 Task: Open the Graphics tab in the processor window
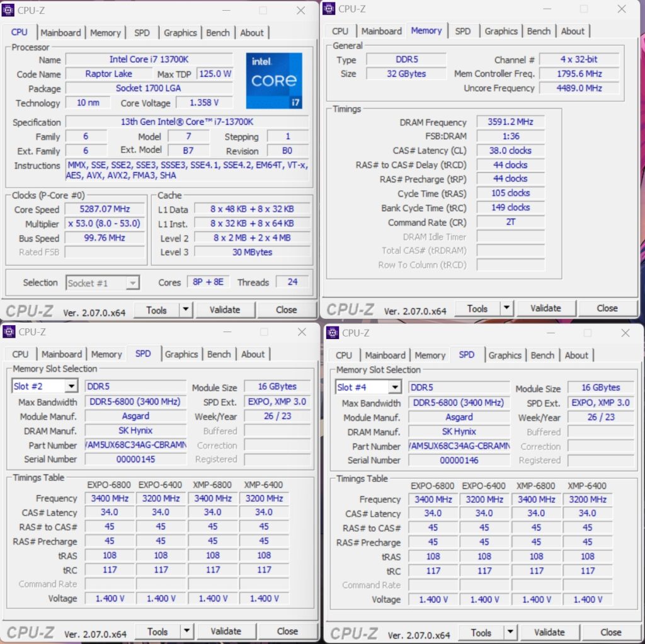tap(180, 33)
